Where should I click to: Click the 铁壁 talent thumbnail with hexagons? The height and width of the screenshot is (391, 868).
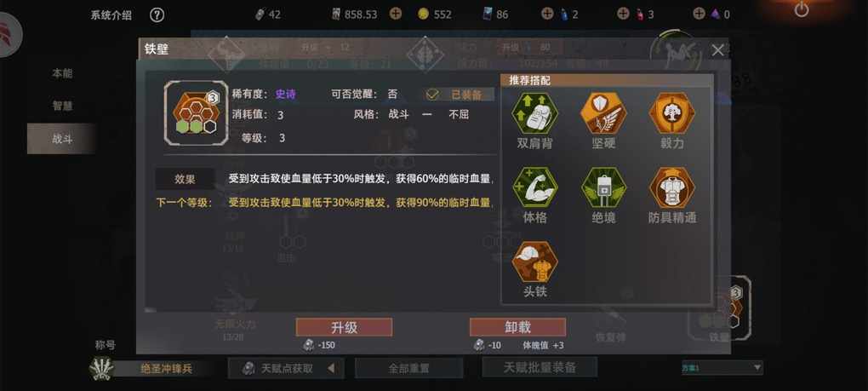196,113
